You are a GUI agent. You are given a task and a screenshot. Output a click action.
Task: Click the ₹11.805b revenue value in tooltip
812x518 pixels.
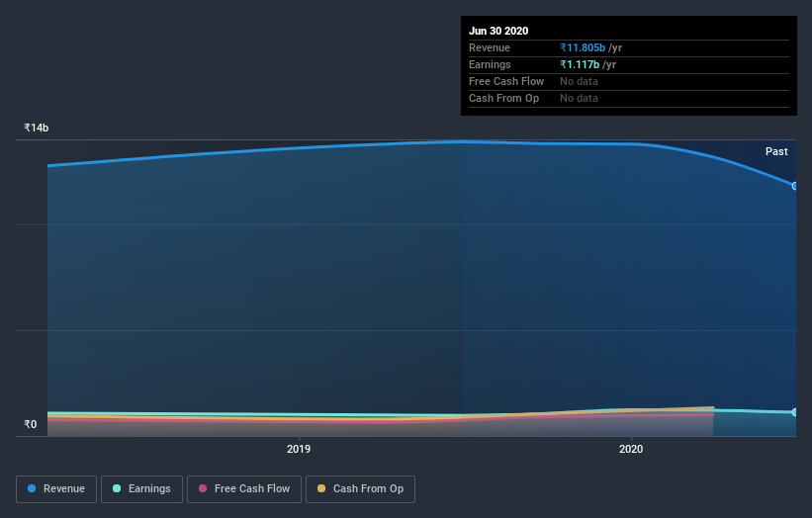[x=583, y=47]
